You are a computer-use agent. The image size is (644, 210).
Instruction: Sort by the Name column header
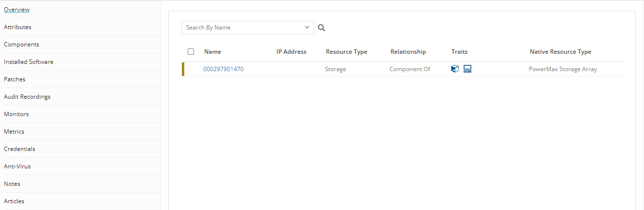212,52
